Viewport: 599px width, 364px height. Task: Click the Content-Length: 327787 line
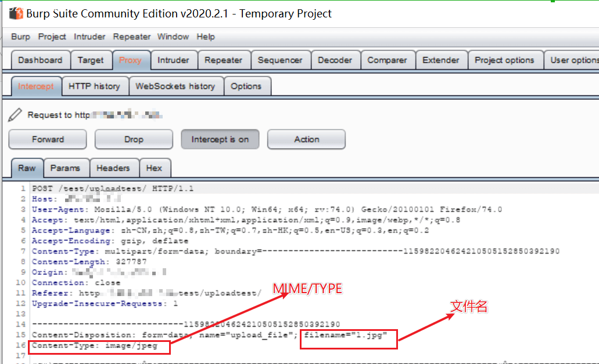pyautogui.click(x=89, y=262)
